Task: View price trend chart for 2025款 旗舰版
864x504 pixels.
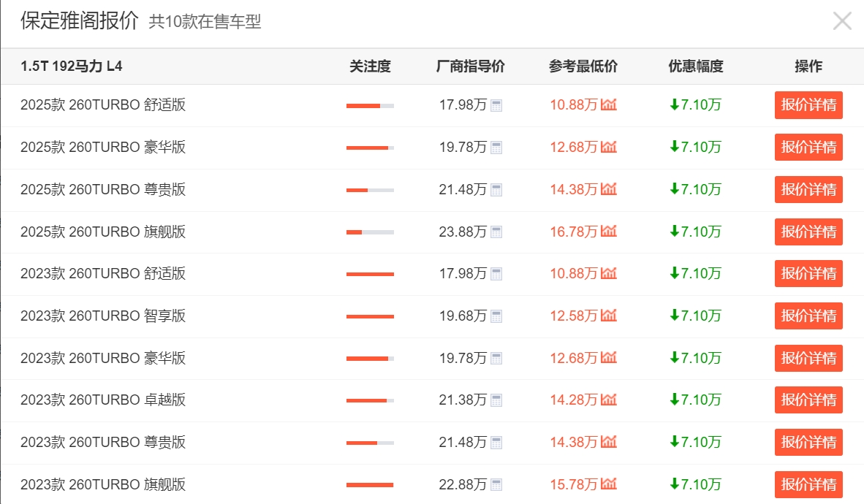Action: pyautogui.click(x=609, y=231)
